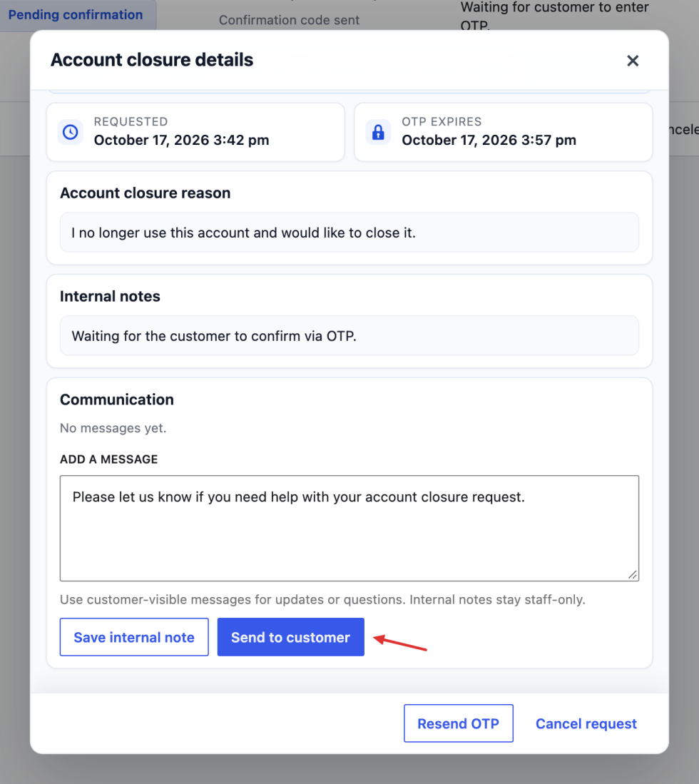This screenshot has height=784, width=699.
Task: Click the ADD A MESSAGE label
Action: point(108,459)
